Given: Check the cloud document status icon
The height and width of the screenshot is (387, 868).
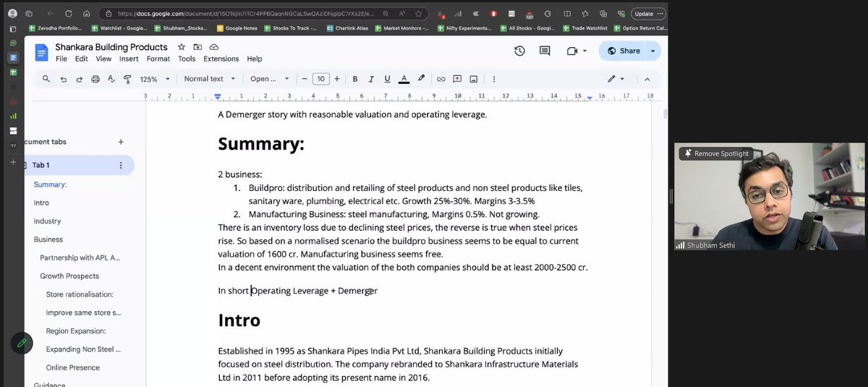Looking at the screenshot, I should click(x=214, y=47).
